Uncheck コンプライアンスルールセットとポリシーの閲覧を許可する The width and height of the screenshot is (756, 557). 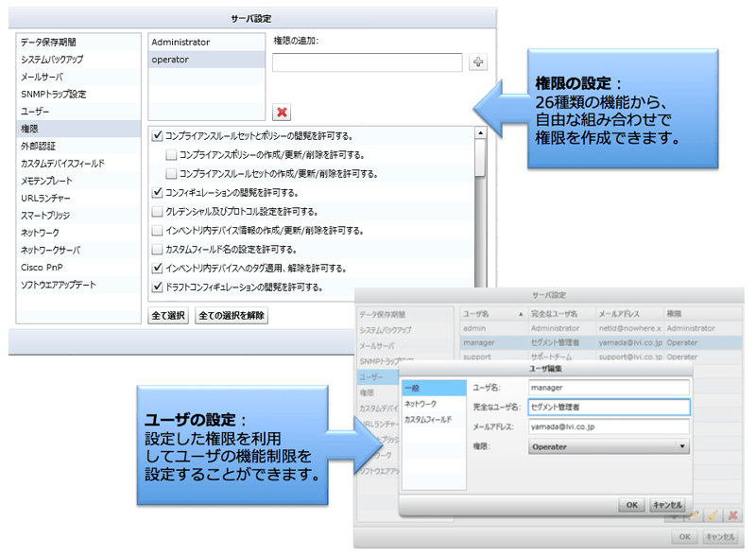click(157, 135)
